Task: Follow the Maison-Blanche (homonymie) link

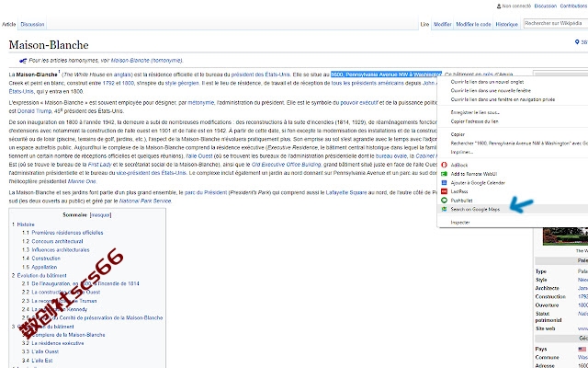Action: click(146, 61)
